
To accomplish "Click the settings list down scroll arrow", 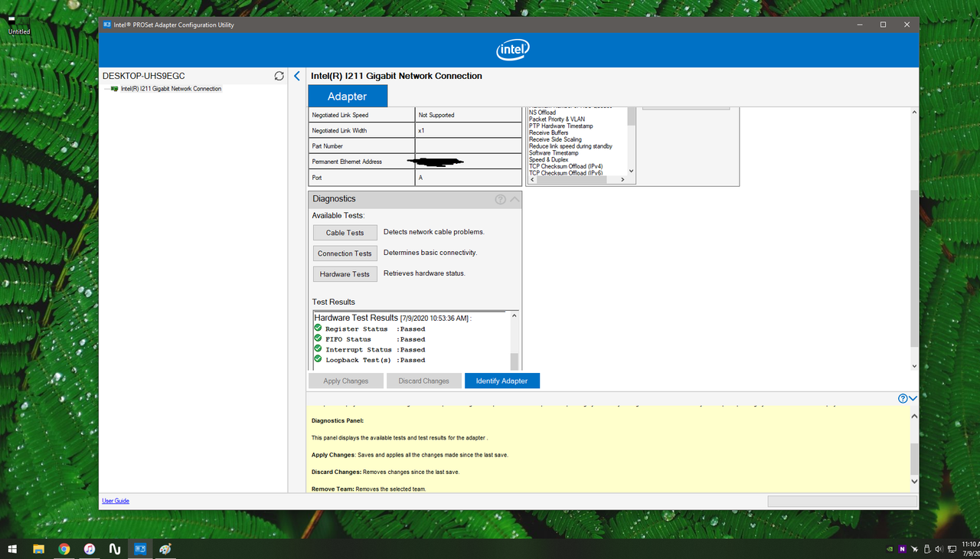I will point(632,172).
